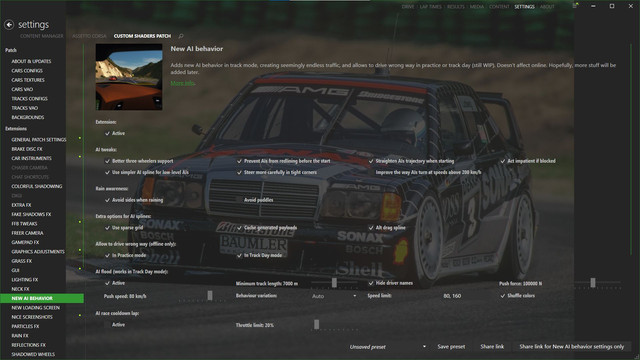Select CUSTOM SHADERS PATCH tab
Viewport: 640px width, 360px height.
[x=142, y=36]
